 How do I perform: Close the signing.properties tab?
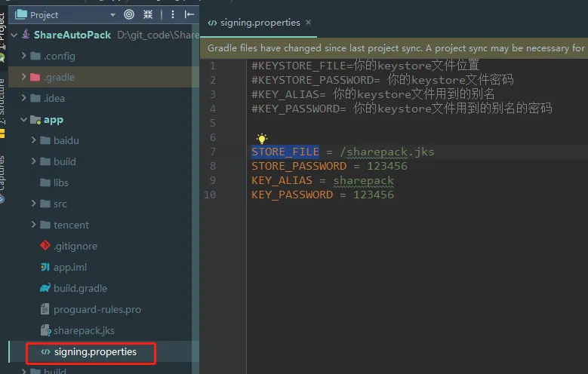308,23
